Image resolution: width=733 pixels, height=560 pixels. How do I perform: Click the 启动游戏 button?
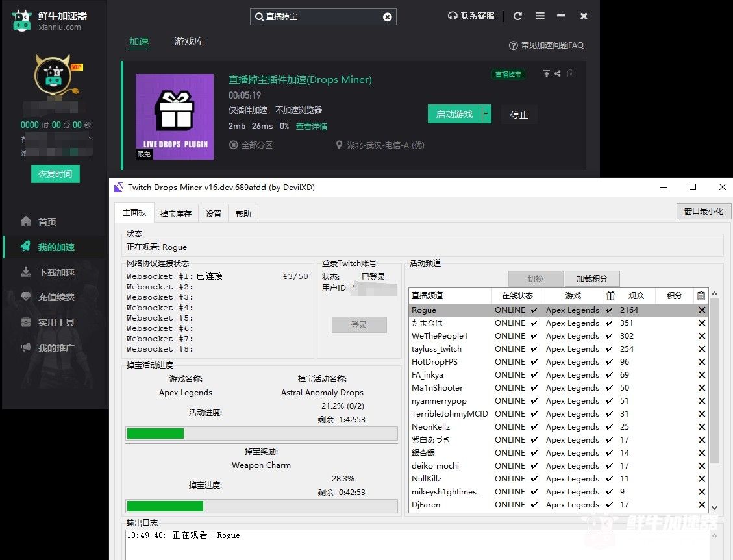(454, 114)
